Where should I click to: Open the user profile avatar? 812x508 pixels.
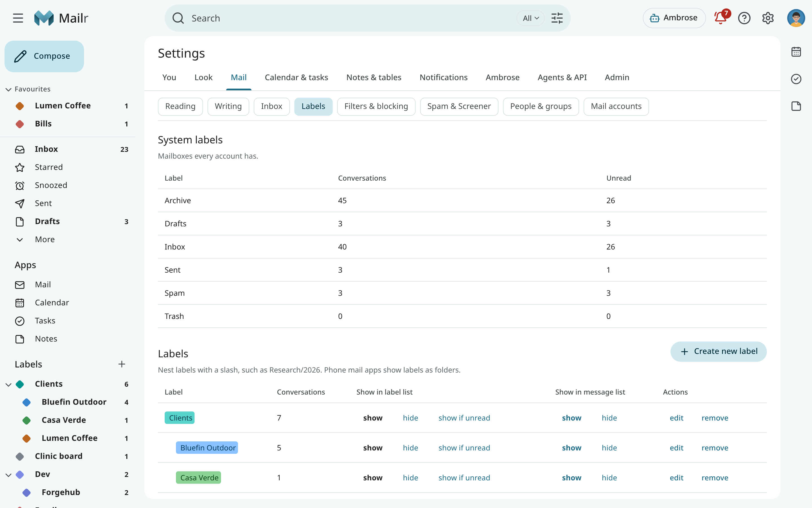point(796,18)
